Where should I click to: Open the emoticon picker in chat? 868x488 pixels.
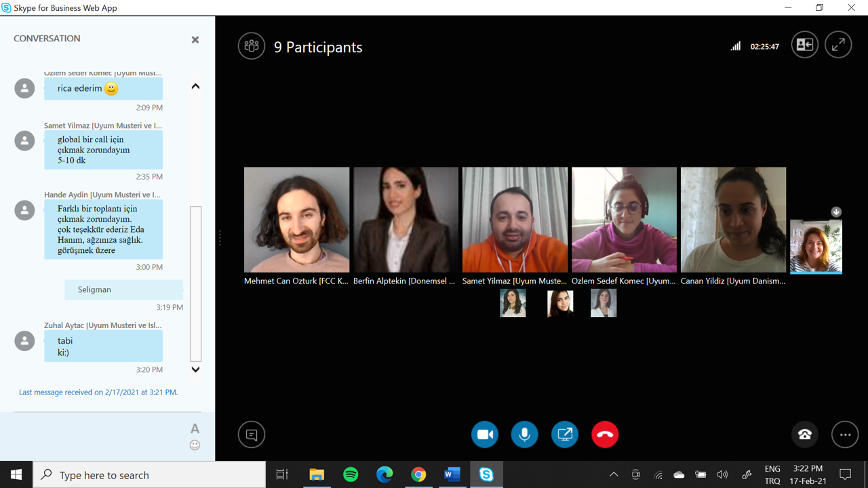point(195,445)
